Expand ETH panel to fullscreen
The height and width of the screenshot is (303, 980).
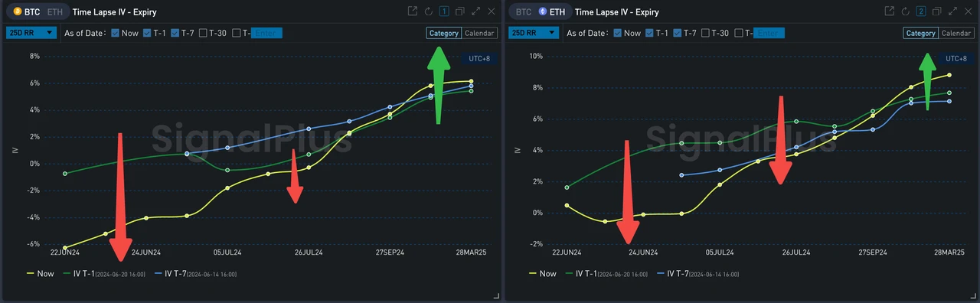(953, 11)
